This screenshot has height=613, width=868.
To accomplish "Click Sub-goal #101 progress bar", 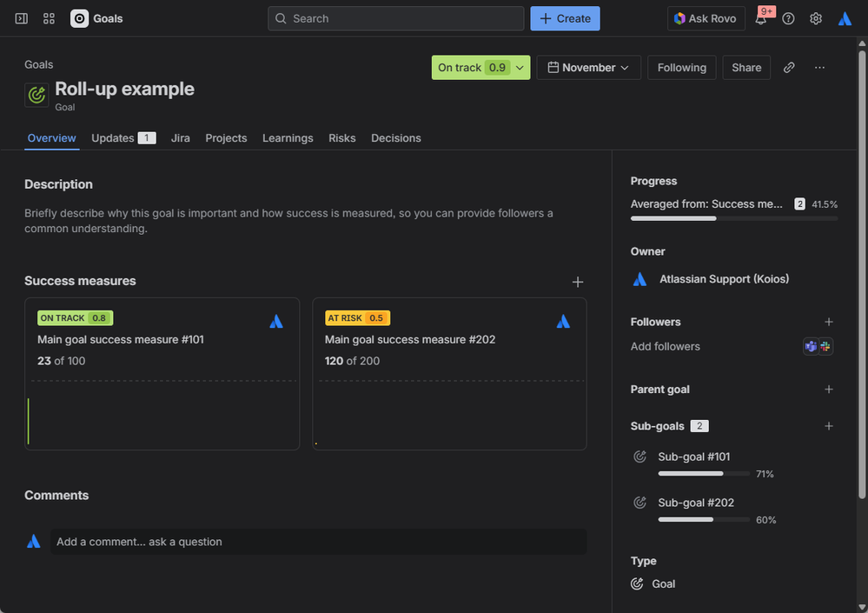I will click(x=704, y=474).
